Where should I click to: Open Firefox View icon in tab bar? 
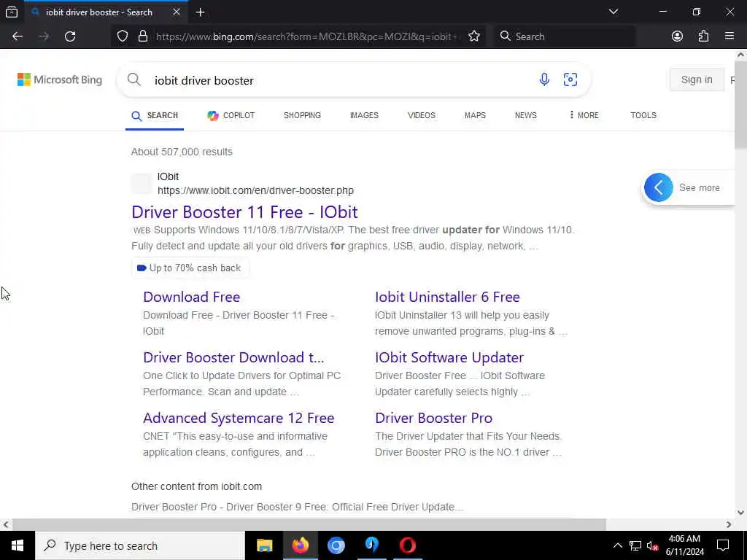coord(12,12)
